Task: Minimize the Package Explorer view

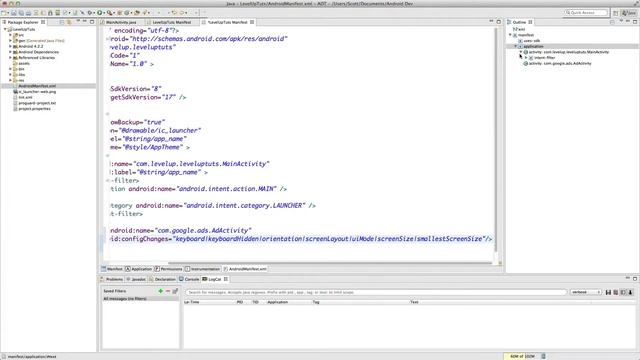Action: point(84,22)
